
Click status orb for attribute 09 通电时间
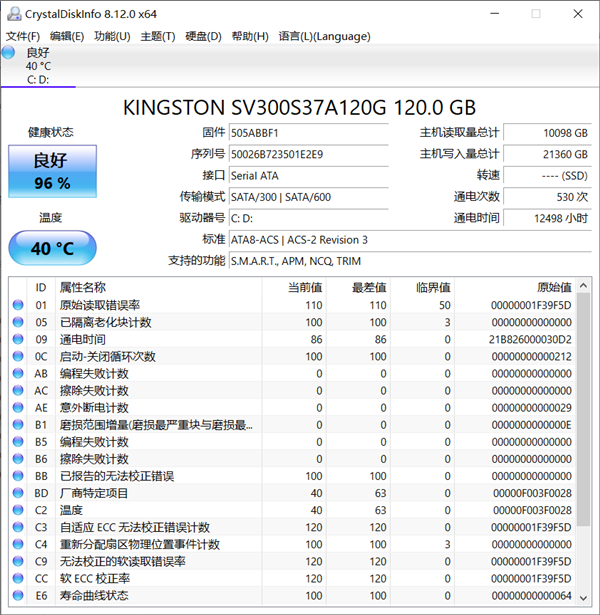(x=18, y=339)
